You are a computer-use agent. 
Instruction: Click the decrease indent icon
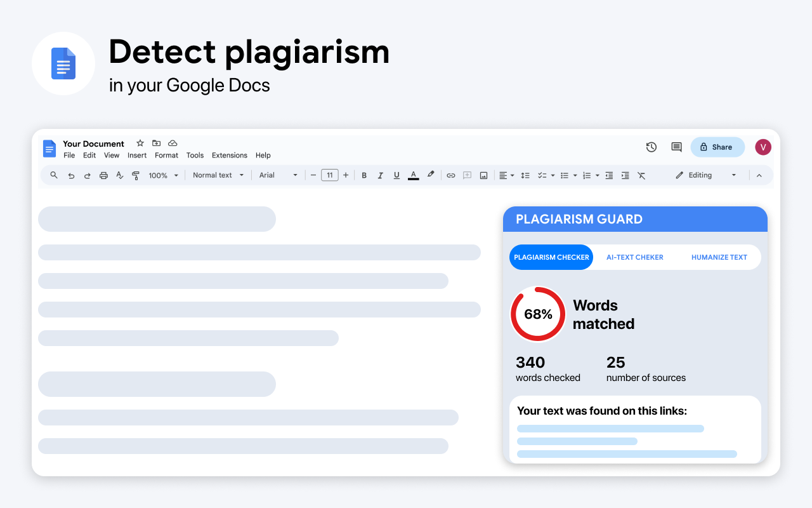[609, 175]
